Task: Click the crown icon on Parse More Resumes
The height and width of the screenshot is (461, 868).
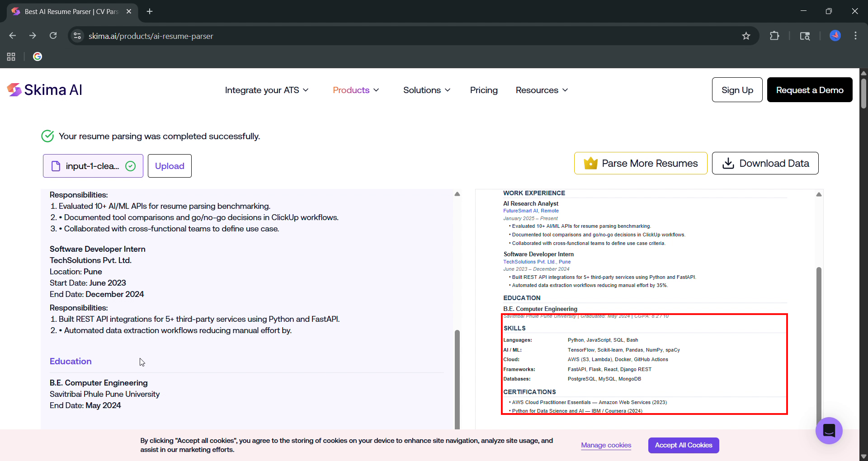Action: coord(590,163)
